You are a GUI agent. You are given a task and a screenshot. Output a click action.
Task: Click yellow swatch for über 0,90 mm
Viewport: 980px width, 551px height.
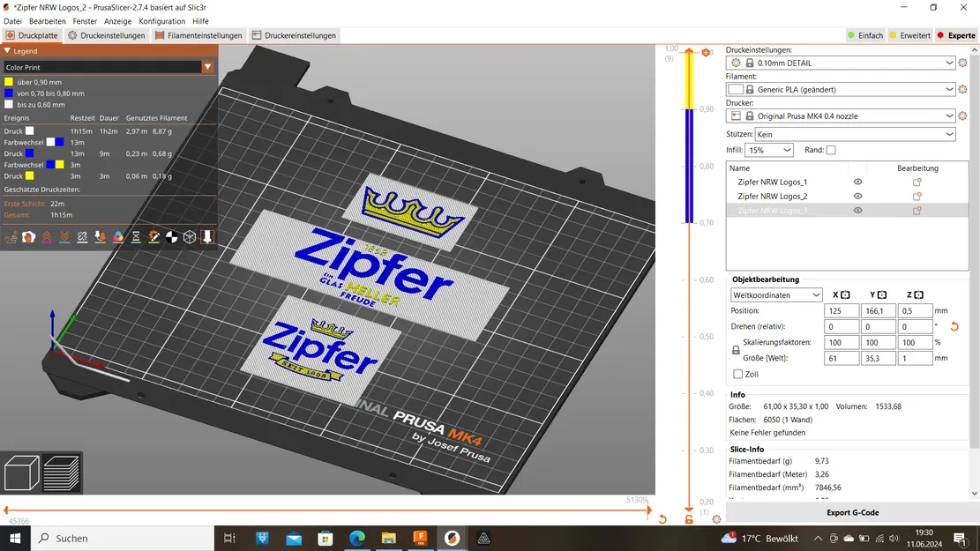pos(9,82)
